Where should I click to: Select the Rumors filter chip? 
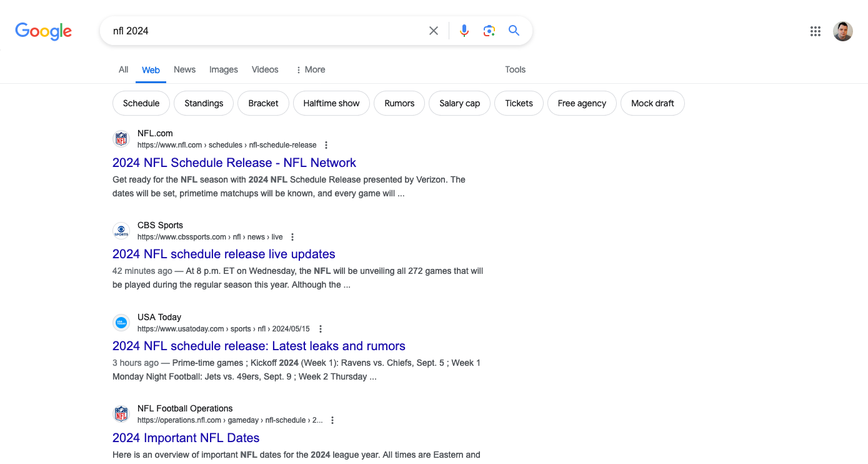point(399,103)
